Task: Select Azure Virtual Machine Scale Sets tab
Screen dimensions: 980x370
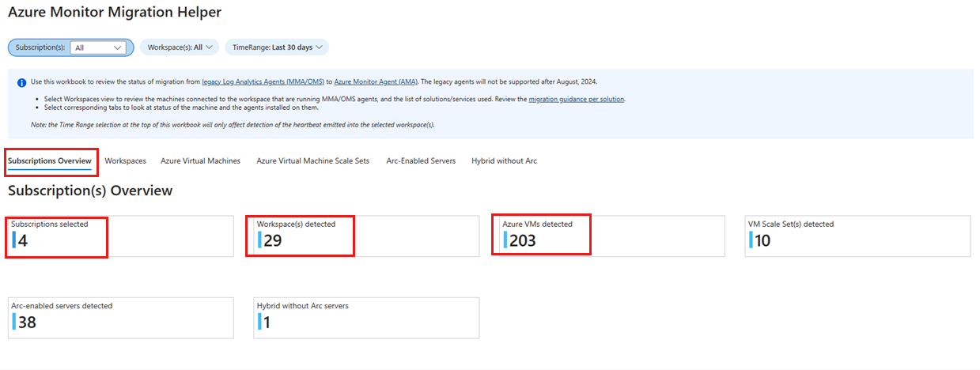Action: coord(312,160)
